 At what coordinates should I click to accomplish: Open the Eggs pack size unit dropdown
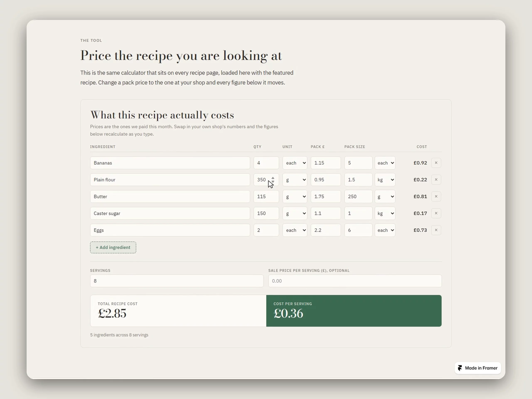pos(385,230)
